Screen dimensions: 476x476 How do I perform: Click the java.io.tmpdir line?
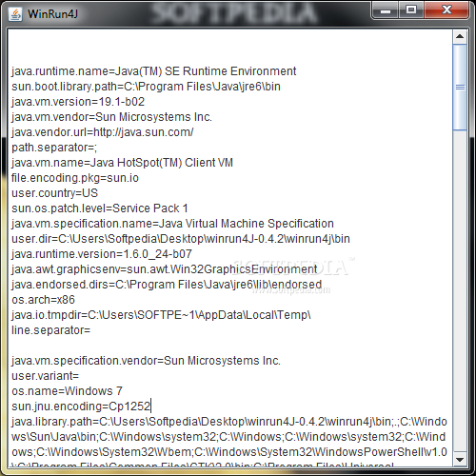(161, 315)
